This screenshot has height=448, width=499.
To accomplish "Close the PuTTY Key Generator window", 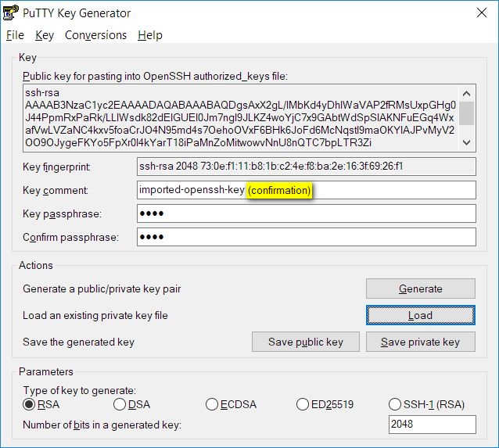I will [x=480, y=13].
